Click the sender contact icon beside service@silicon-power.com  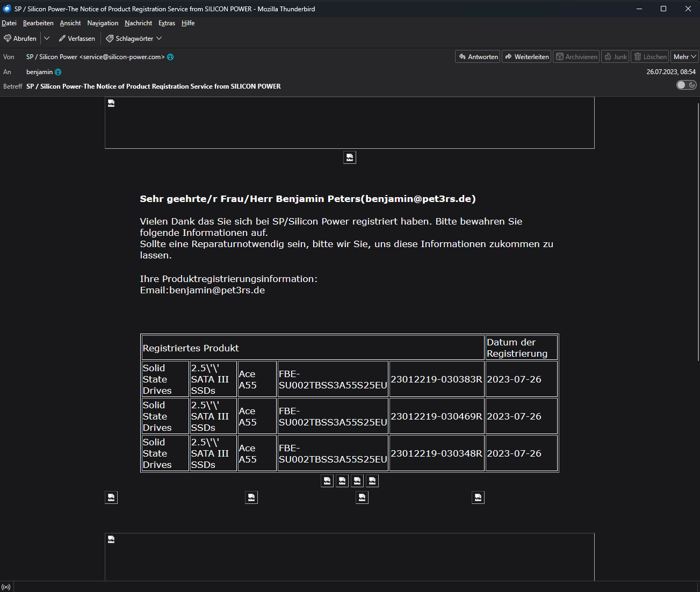[x=170, y=57]
